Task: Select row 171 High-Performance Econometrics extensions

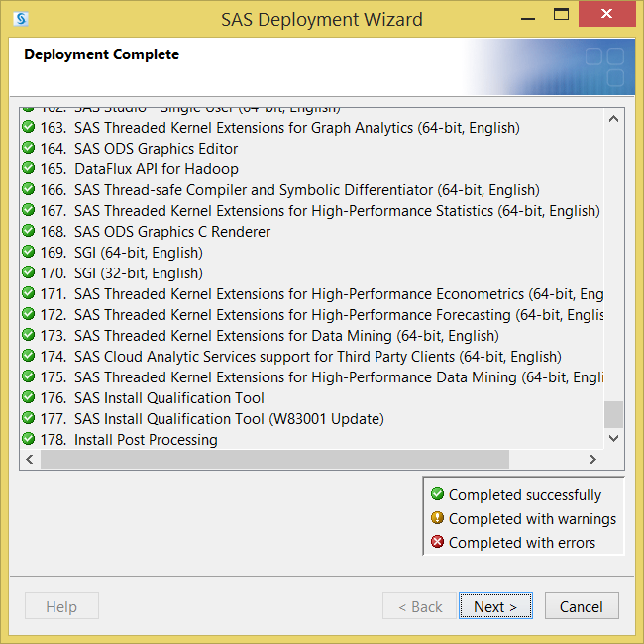Action: [312, 294]
